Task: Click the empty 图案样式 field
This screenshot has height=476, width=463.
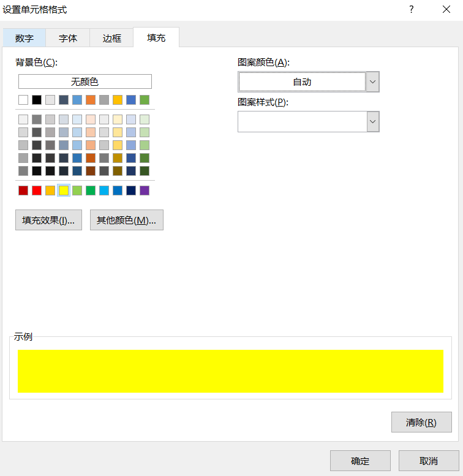Action: [x=302, y=121]
